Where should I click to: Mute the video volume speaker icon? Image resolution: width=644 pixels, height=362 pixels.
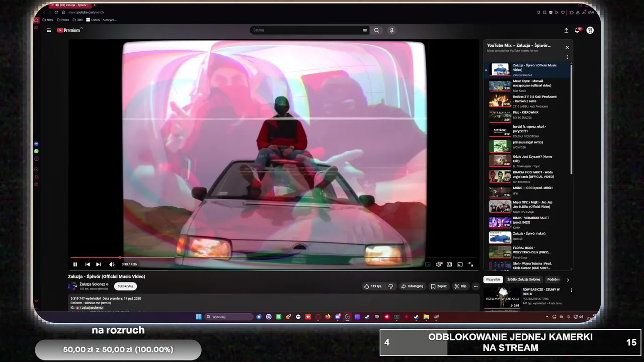coord(112,264)
